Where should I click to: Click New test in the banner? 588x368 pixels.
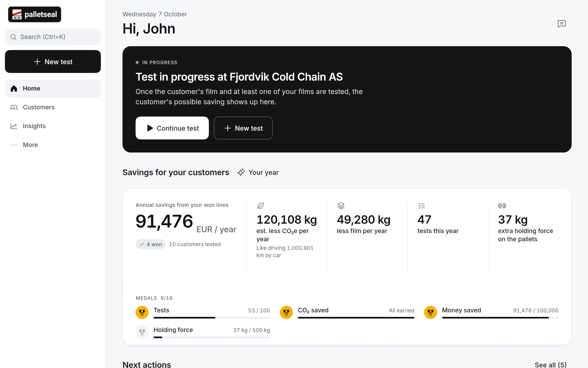(243, 128)
